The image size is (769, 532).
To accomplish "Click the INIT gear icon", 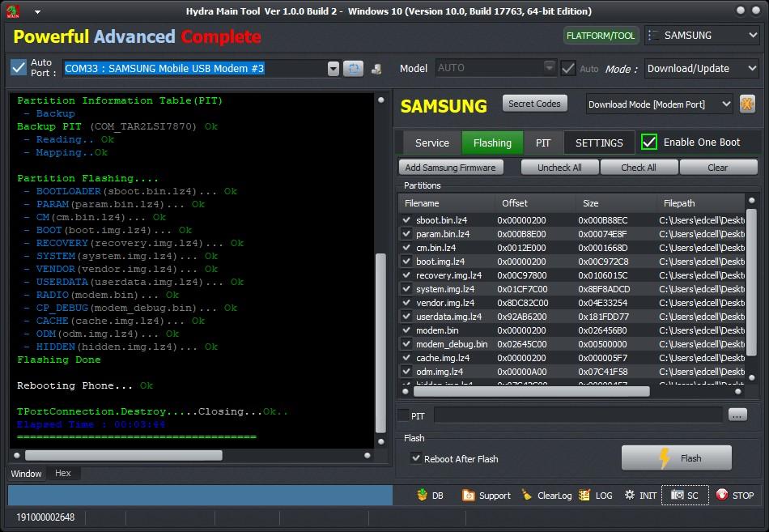I will click(630, 495).
